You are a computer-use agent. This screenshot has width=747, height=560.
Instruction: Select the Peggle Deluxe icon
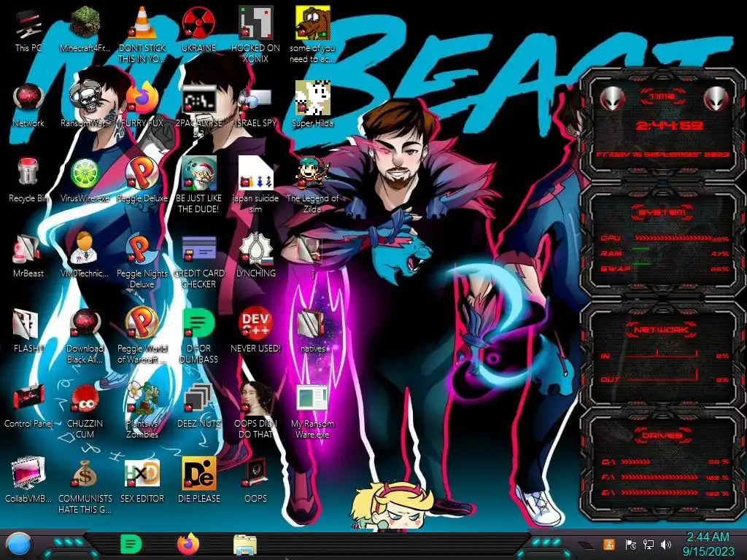[x=142, y=174]
